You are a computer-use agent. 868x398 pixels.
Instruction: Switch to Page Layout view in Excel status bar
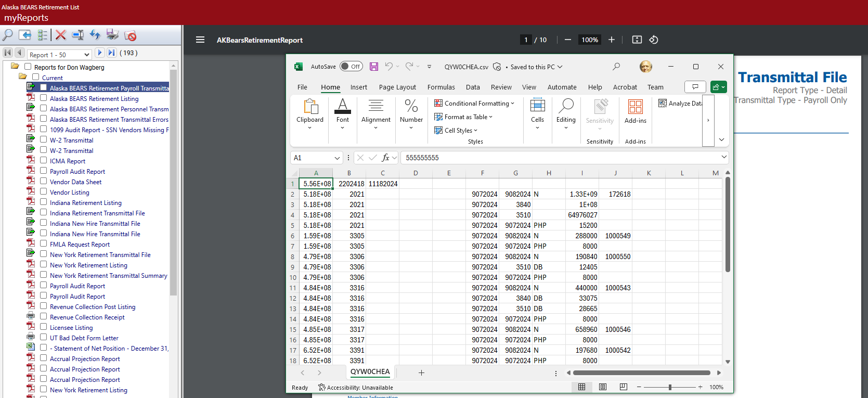[x=603, y=387]
